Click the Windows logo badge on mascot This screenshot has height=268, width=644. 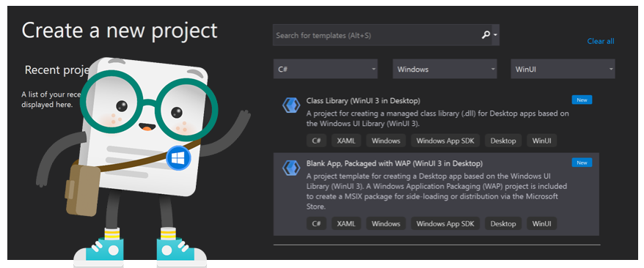pos(179,158)
